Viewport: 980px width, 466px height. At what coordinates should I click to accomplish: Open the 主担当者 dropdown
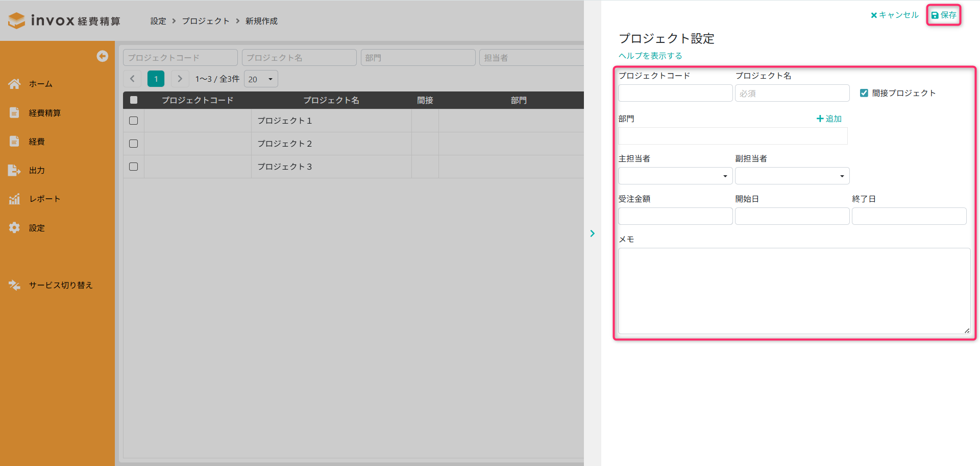(675, 176)
